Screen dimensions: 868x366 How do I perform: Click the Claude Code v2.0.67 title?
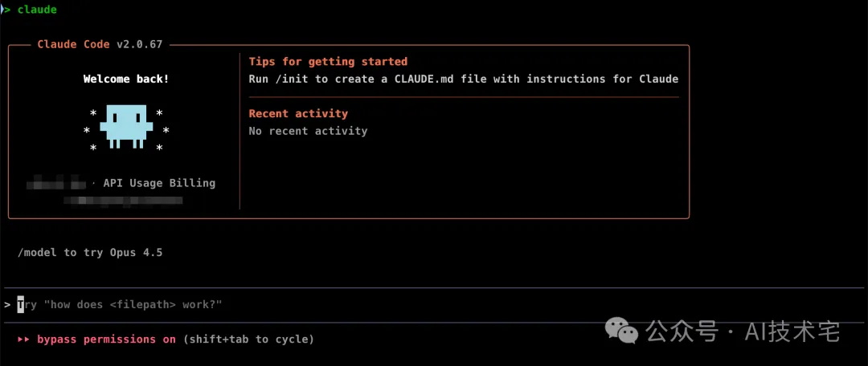100,45
